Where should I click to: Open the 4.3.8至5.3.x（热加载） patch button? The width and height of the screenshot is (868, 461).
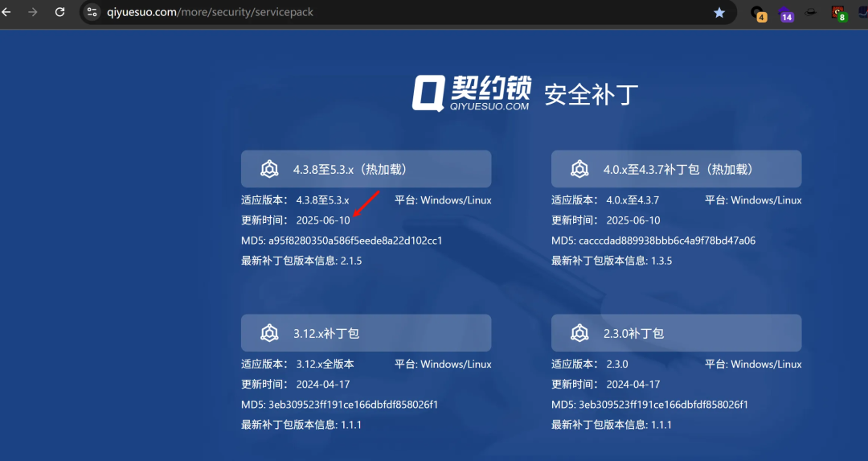(x=366, y=169)
